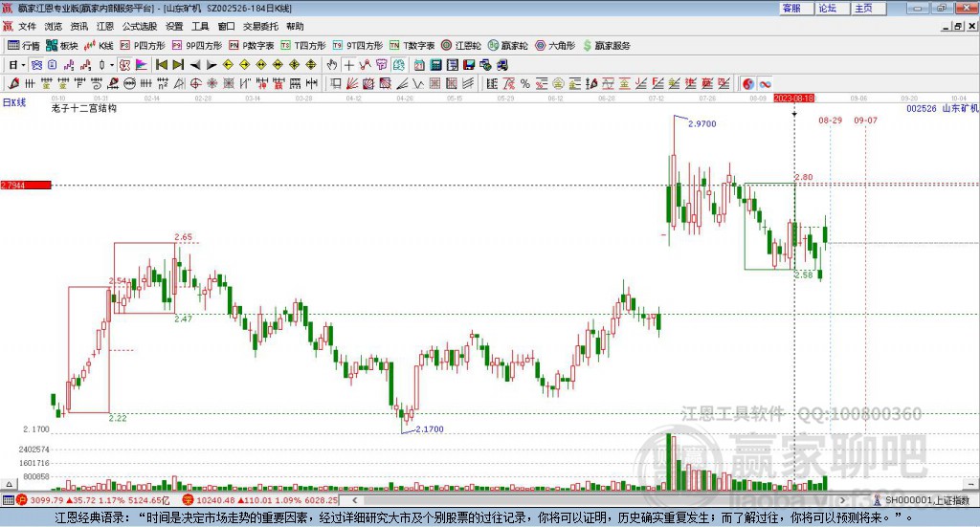Jump to first bar icon

click(x=161, y=65)
